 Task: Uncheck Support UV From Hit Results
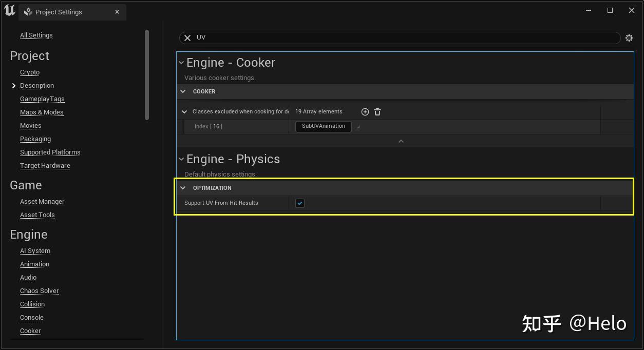coord(299,203)
